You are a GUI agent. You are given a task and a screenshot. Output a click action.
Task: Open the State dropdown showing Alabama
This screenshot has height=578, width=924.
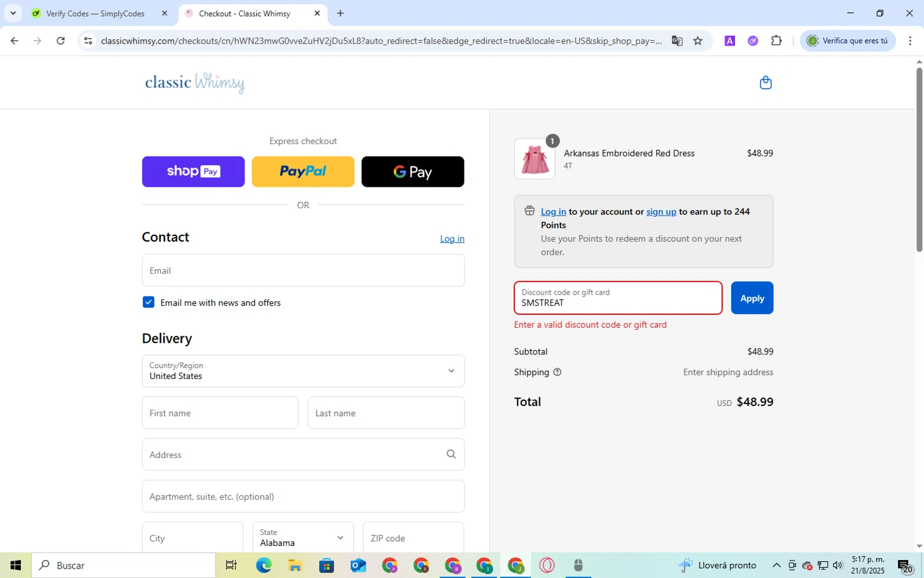(303, 537)
